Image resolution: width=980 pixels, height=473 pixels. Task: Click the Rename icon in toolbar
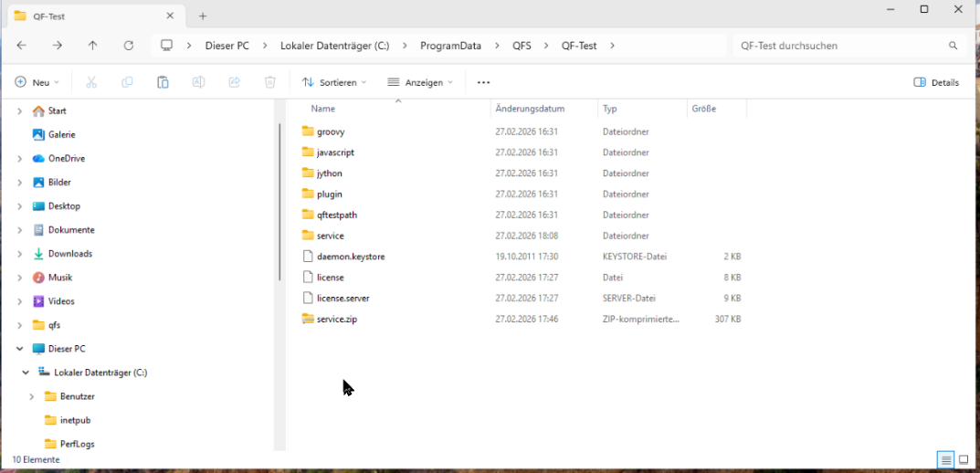(x=198, y=82)
